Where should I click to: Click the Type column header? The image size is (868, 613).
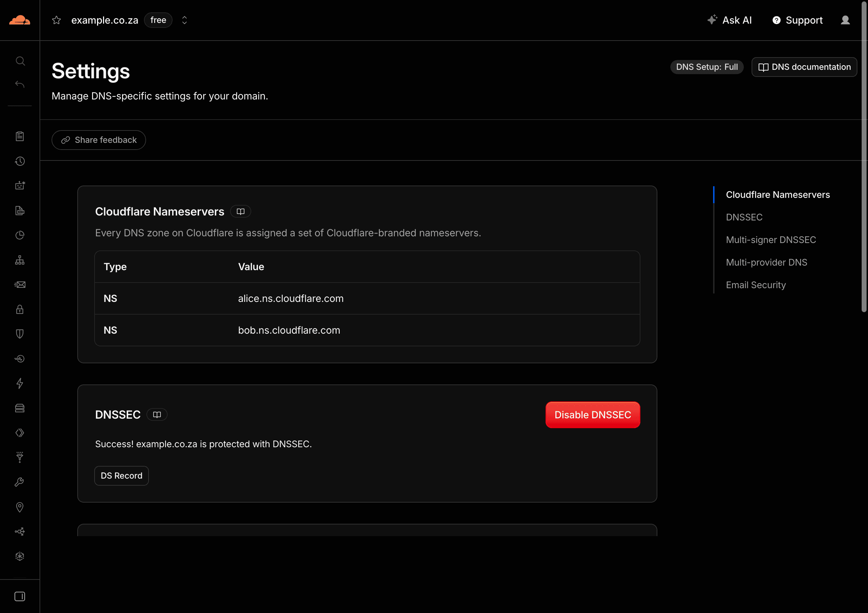[x=115, y=267]
